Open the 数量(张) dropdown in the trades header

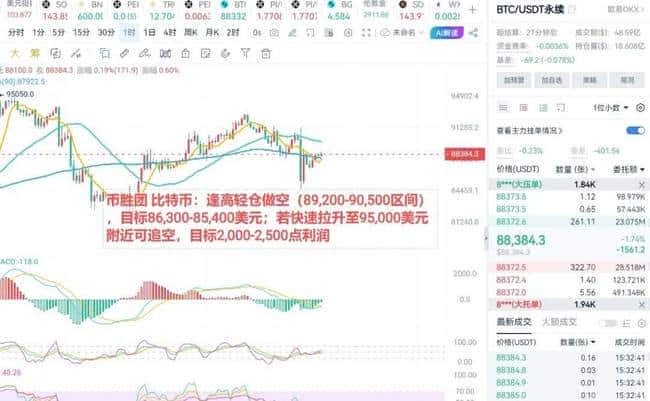click(577, 342)
